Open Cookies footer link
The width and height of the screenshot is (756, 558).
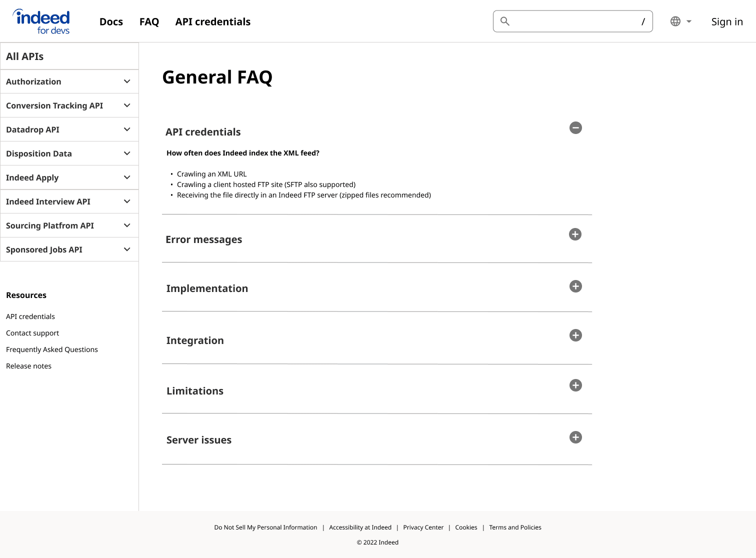(x=466, y=527)
